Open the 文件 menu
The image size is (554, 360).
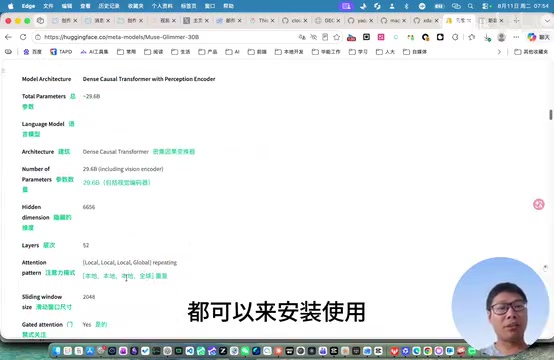point(48,6)
